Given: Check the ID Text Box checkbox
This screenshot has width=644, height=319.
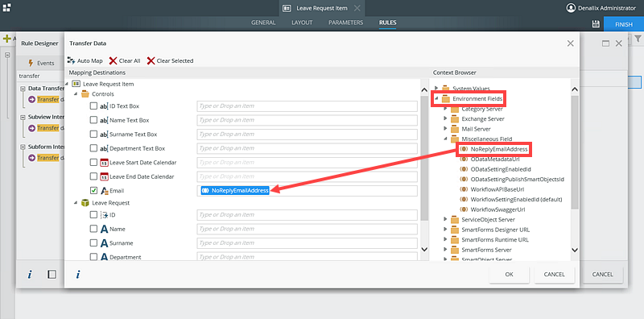Looking at the screenshot, I should [93, 106].
